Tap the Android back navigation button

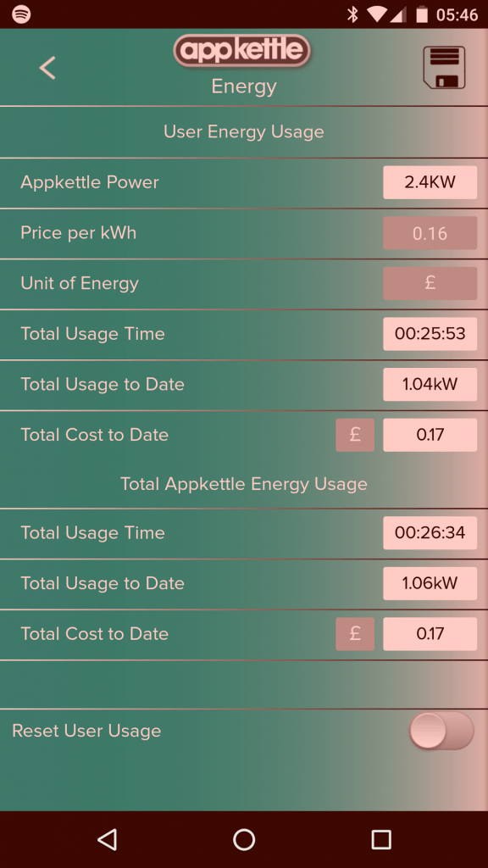coord(107,839)
